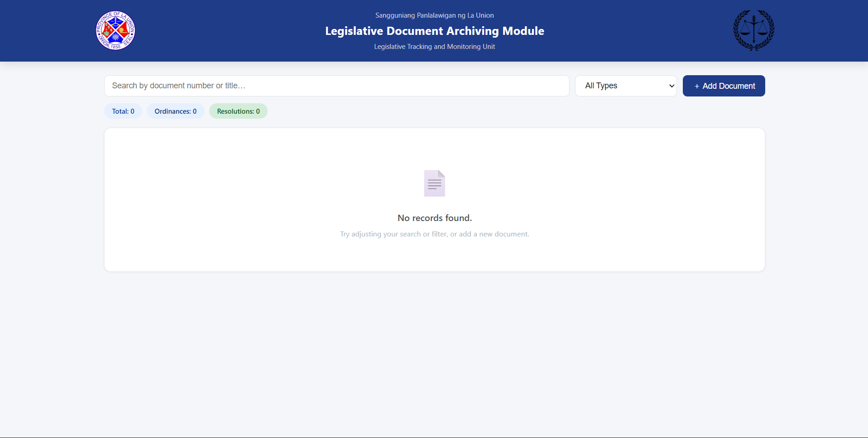Click the scales of justice emblem
This screenshot has width=868, height=438.
[x=753, y=30]
